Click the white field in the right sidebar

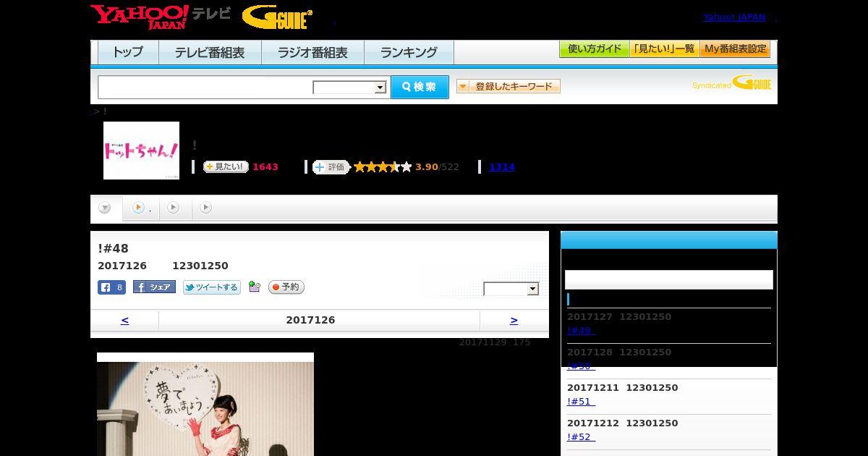pos(669,280)
